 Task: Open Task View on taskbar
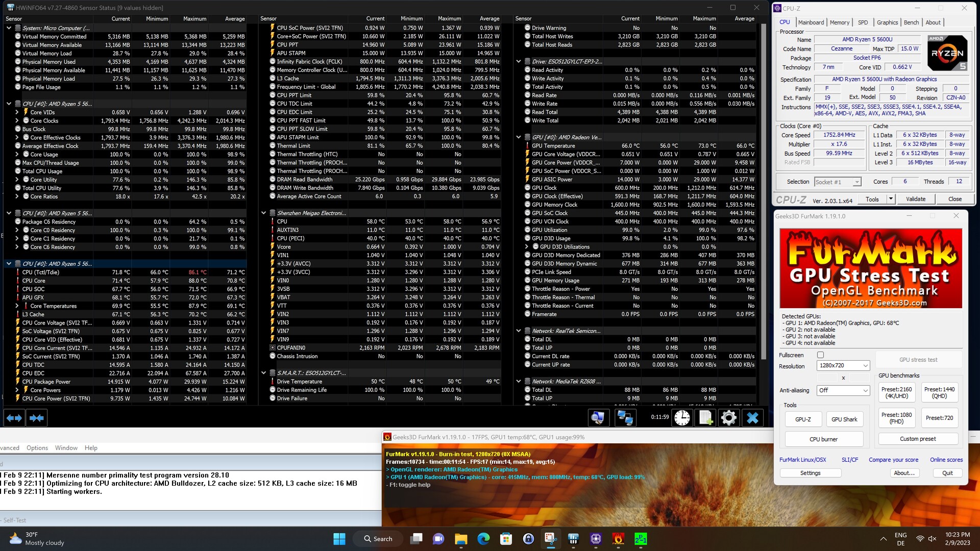tap(417, 539)
